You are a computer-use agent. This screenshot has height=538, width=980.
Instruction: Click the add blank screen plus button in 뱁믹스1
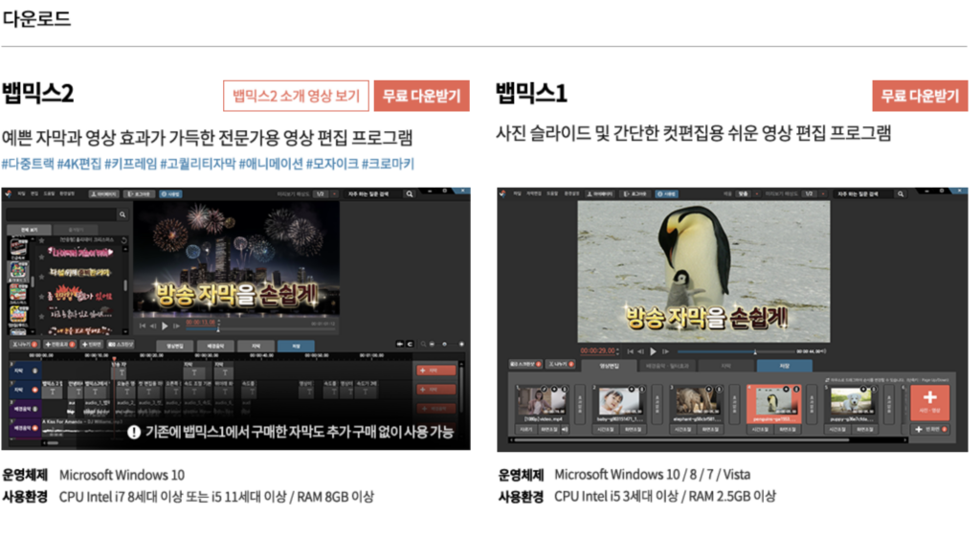coord(930,429)
